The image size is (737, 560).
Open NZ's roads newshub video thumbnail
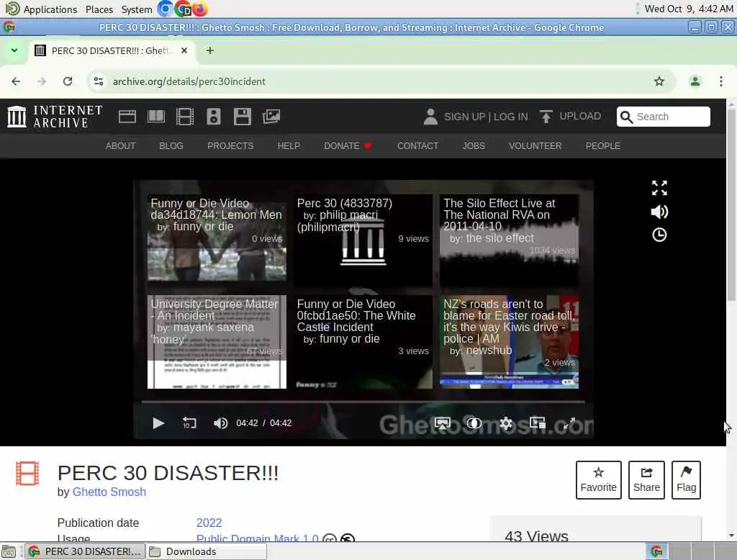coord(509,342)
